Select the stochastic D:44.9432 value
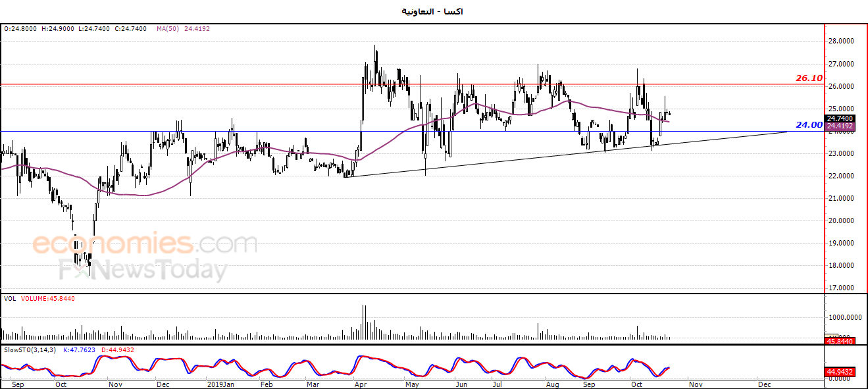Screen dimensions: 868x389 [117, 350]
